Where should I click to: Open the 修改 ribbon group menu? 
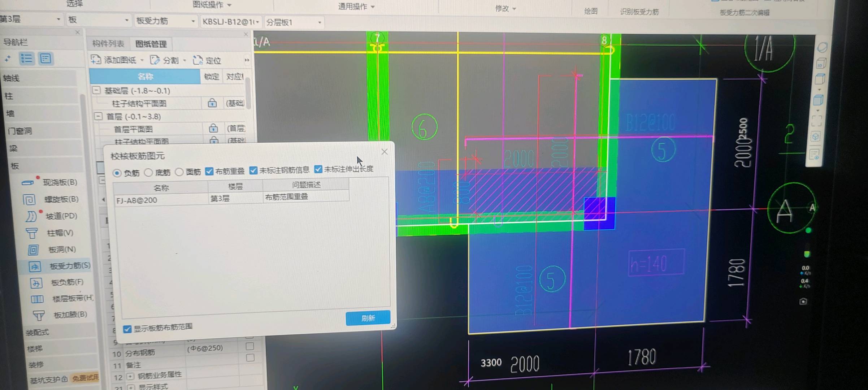pos(505,8)
